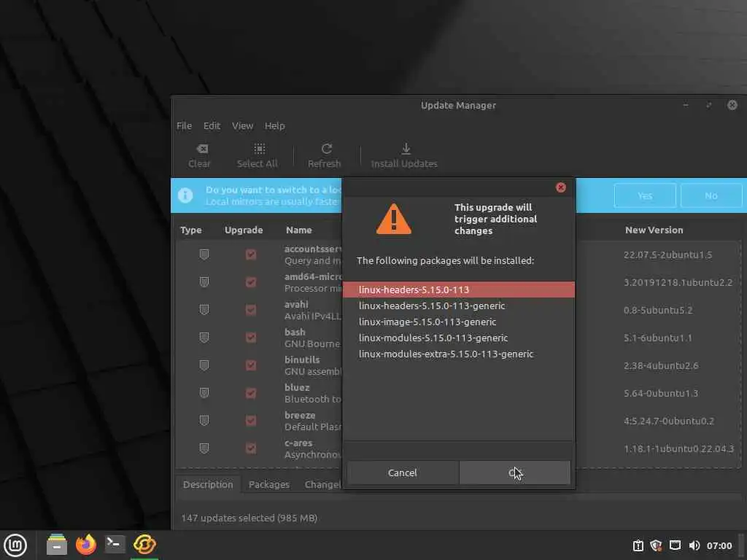Open the View menu

[242, 125]
